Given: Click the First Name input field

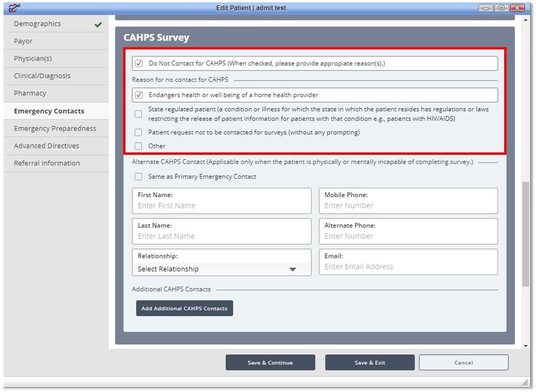Looking at the screenshot, I should click(x=221, y=206).
